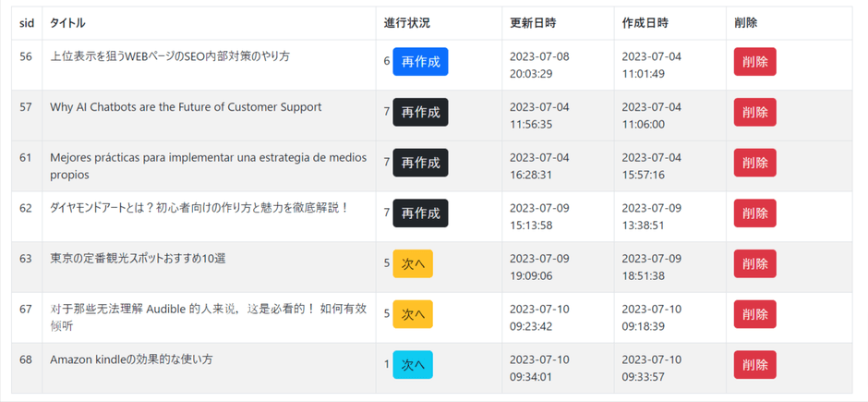This screenshot has width=868, height=402.
Task: Click 次へ for the Amazon kindle row
Action: click(412, 364)
